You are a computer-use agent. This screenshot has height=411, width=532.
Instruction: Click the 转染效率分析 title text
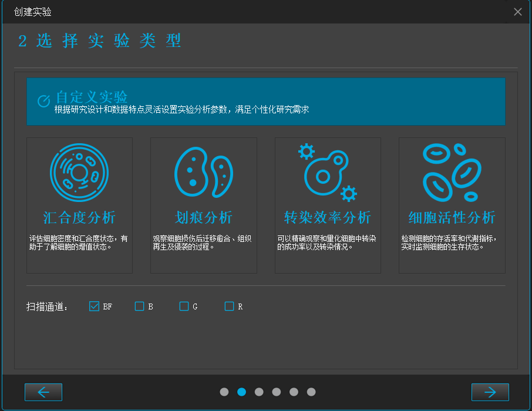(328, 218)
